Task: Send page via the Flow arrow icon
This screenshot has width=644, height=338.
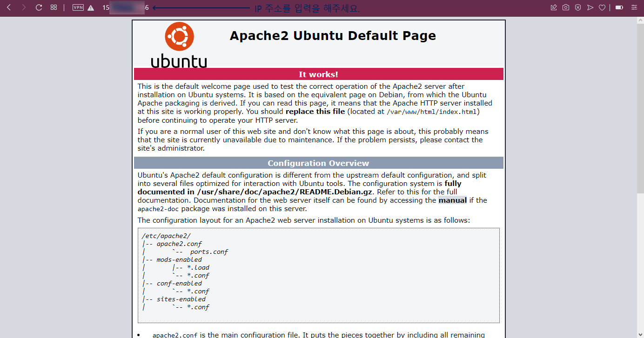Action: point(590,7)
